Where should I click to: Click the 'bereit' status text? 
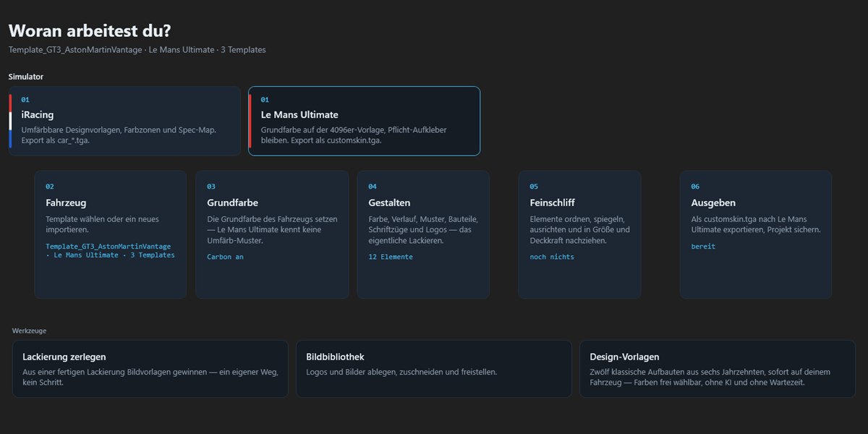click(703, 247)
